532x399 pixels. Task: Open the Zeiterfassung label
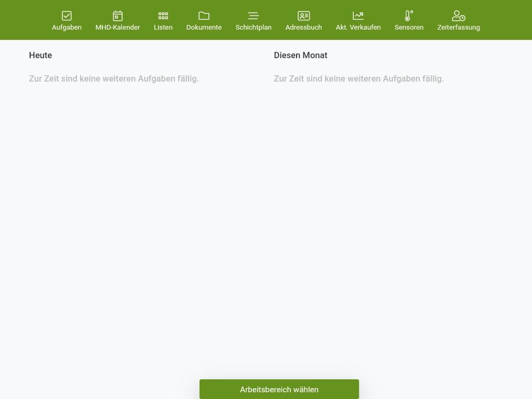(x=459, y=28)
